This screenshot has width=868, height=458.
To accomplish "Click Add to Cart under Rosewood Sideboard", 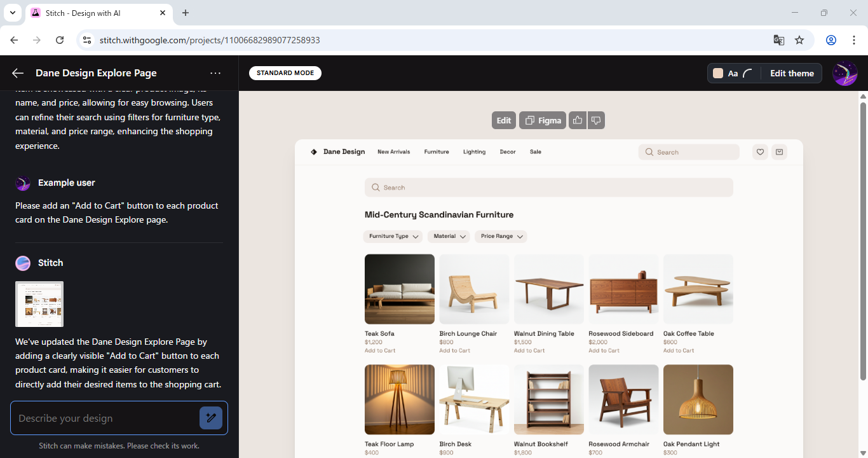I will (604, 350).
